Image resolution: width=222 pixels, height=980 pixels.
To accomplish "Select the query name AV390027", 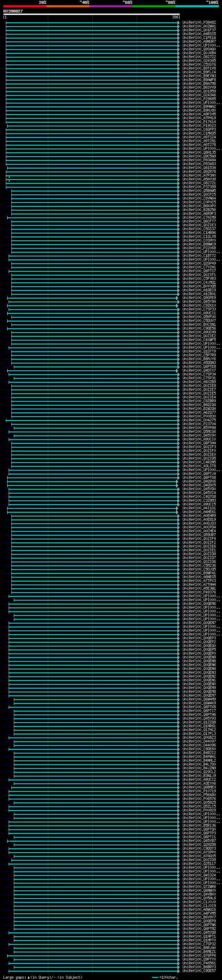I will (x=13, y=11).
